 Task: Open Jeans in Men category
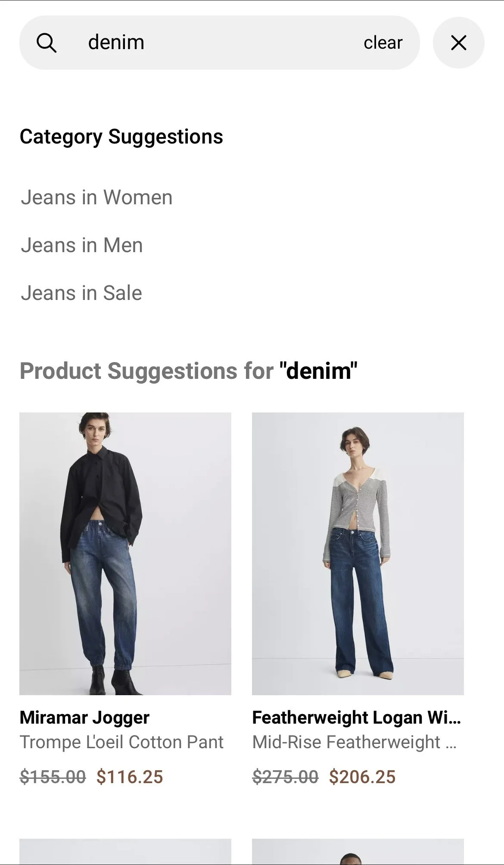(81, 245)
